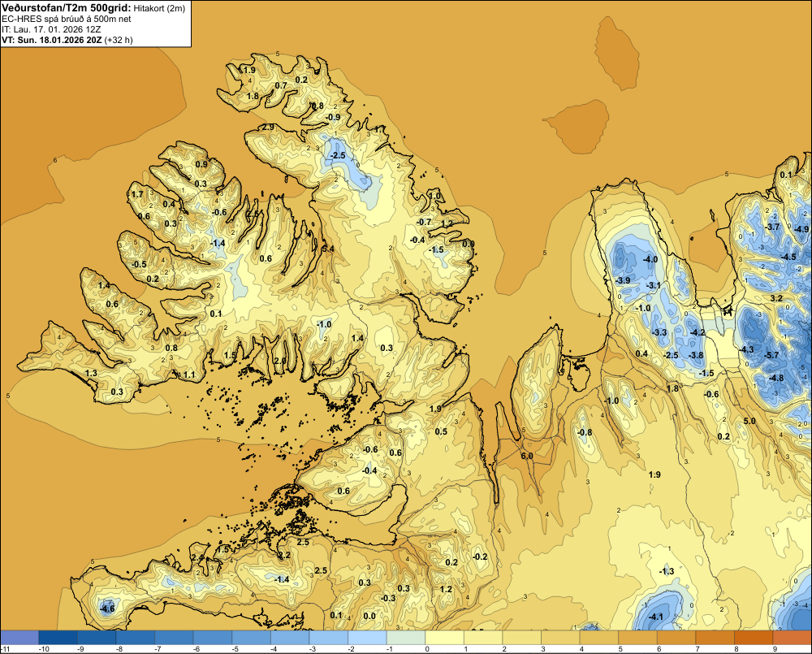Click the temperature value '-4.0'
This screenshot has height=654, width=812.
tap(650, 259)
